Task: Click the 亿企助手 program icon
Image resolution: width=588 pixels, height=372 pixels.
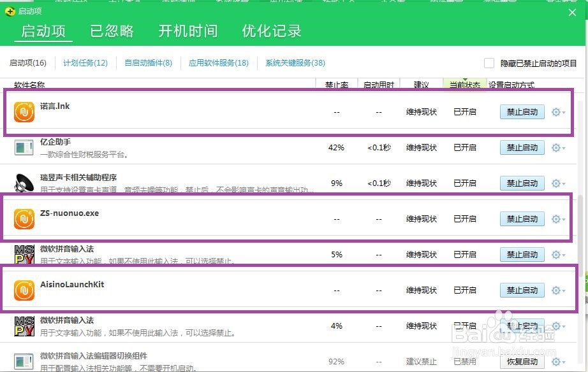Action: tap(24, 148)
